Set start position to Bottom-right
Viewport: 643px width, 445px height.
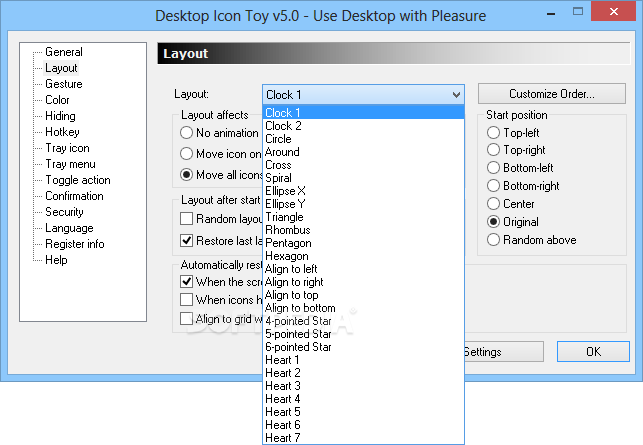[x=493, y=186]
